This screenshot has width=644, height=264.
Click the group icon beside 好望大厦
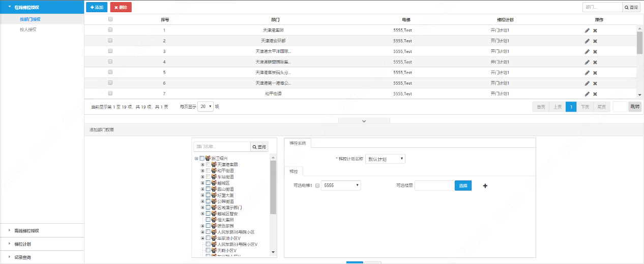tap(214, 195)
